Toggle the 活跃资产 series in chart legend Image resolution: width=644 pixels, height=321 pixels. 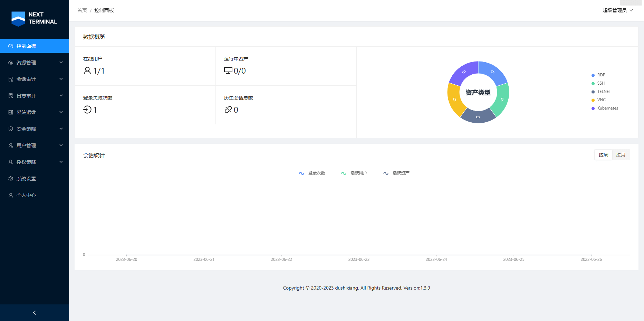click(396, 173)
